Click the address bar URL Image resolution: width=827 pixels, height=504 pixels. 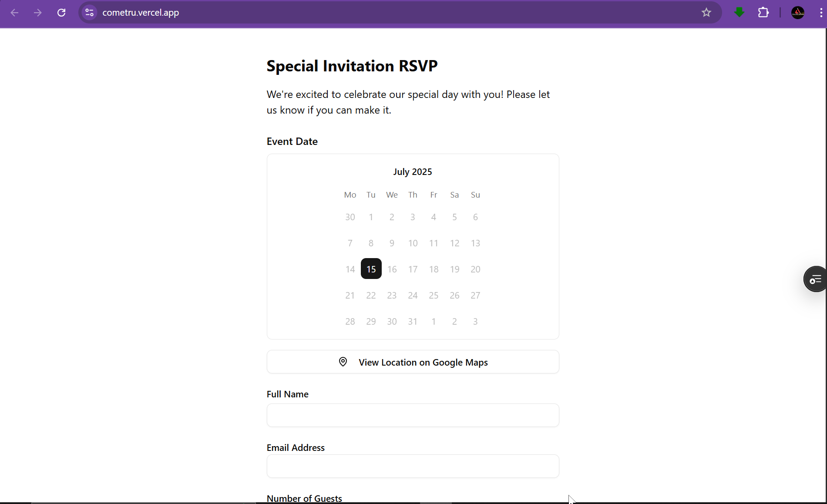pyautogui.click(x=141, y=13)
